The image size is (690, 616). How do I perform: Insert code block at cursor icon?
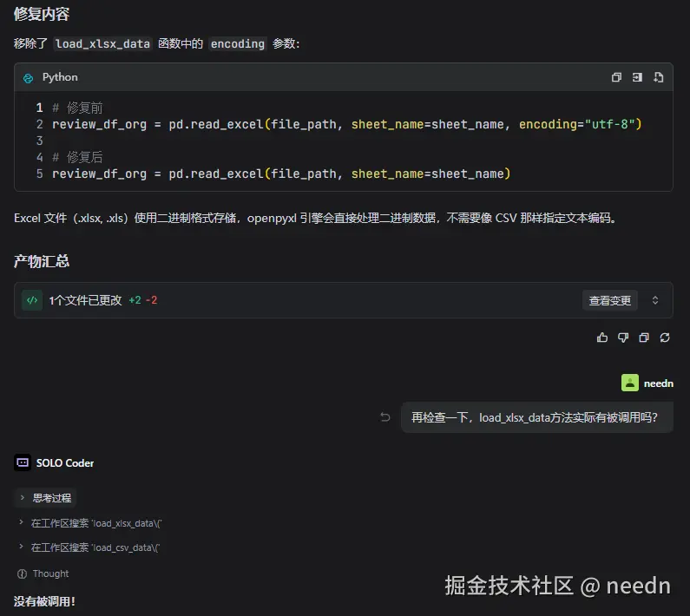[x=637, y=77]
